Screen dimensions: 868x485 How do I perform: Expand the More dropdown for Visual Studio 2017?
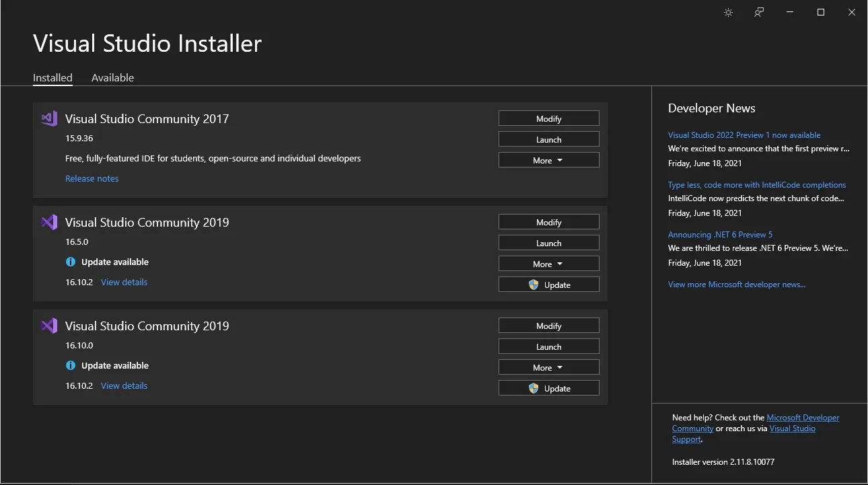[x=548, y=160]
